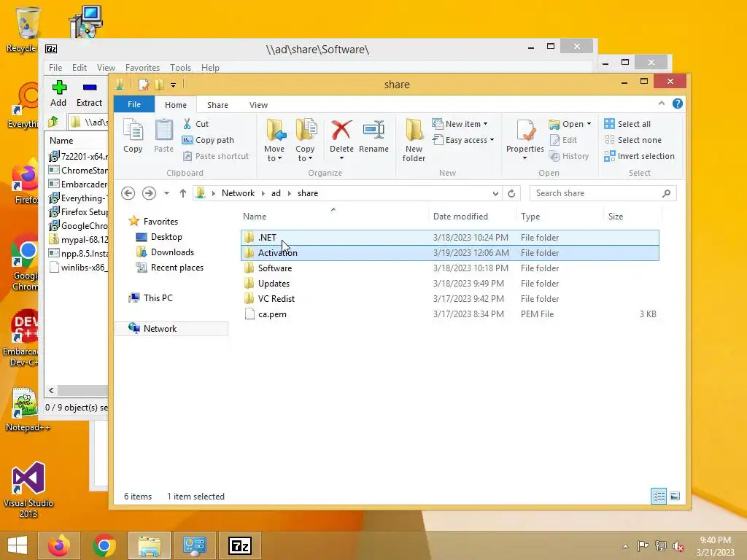This screenshot has width=747, height=560.
Task: Open the Windows Start button
Action: (18, 545)
